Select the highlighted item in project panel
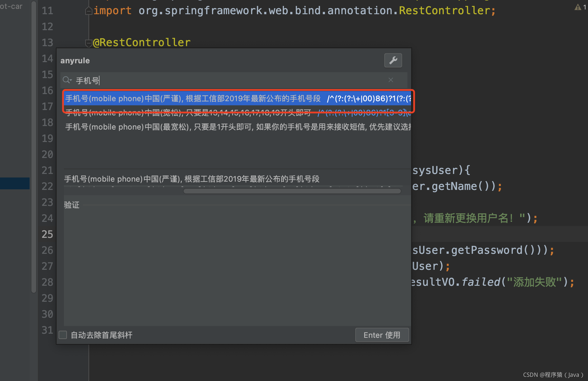Image resolution: width=588 pixels, height=381 pixels. click(x=15, y=183)
